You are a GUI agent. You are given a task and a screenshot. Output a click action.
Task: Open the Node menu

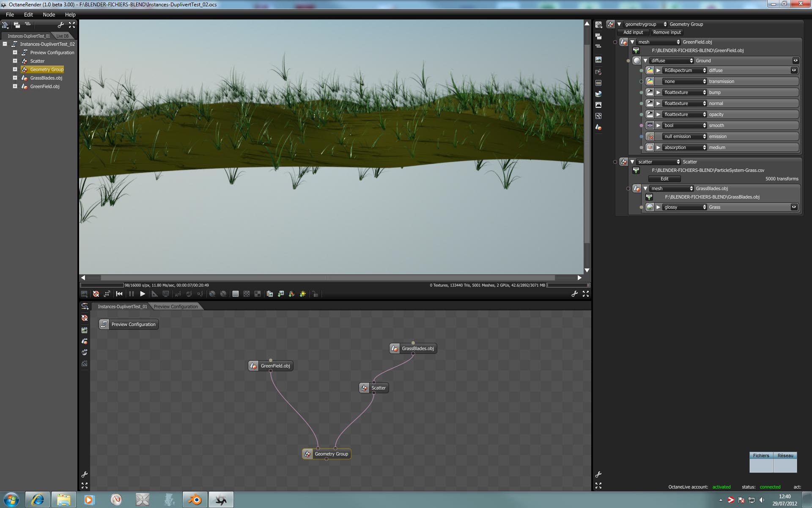pos(49,14)
